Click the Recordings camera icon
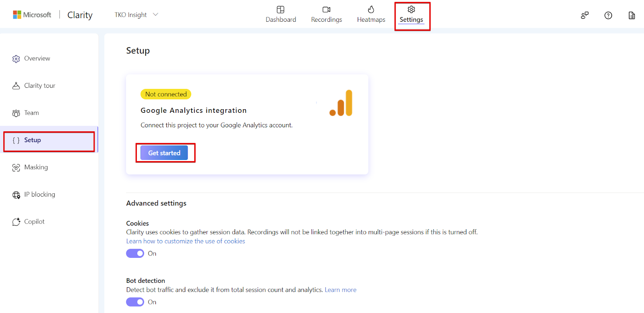Viewport: 644px width, 313px height. coord(326,10)
